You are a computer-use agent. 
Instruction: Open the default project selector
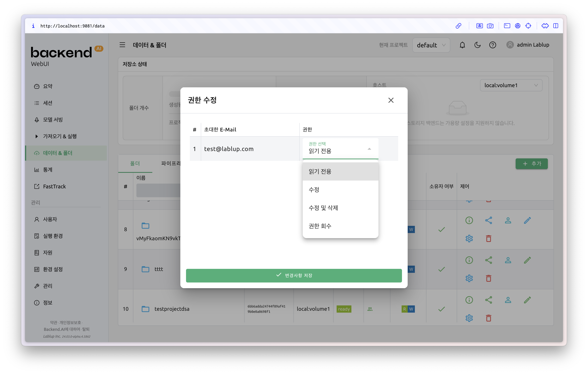(x=431, y=45)
